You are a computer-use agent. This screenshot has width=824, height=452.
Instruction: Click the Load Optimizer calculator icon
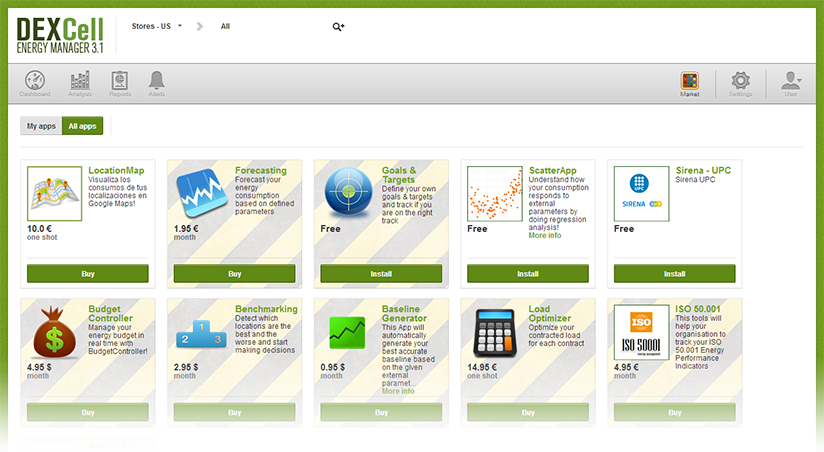(495, 333)
